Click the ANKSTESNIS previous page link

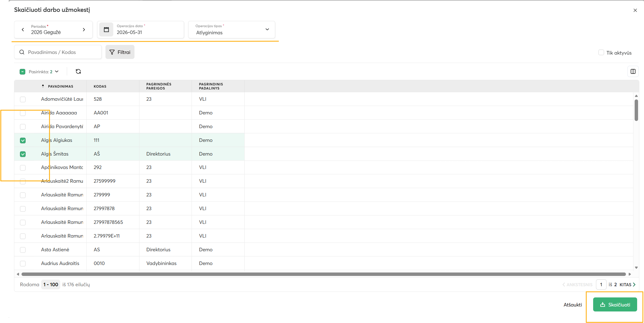(x=578, y=285)
